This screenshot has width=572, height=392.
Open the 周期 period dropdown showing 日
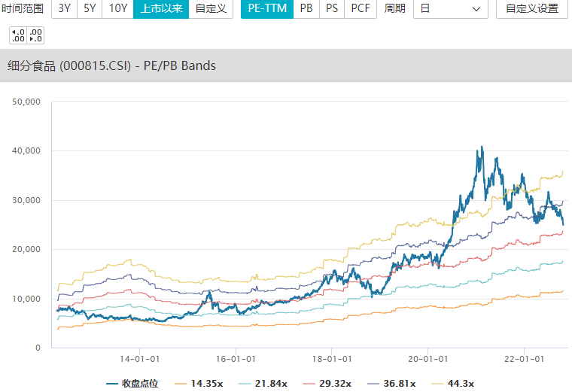click(450, 9)
